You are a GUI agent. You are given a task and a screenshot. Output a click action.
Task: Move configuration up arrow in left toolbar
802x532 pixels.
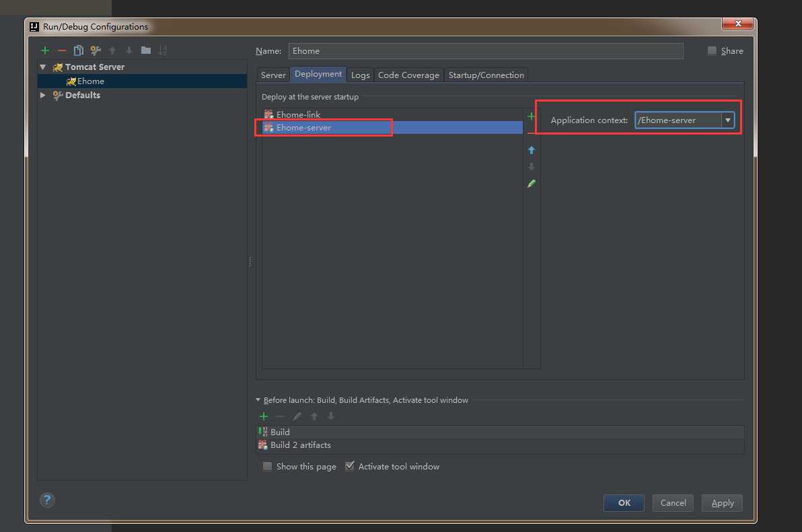[112, 50]
